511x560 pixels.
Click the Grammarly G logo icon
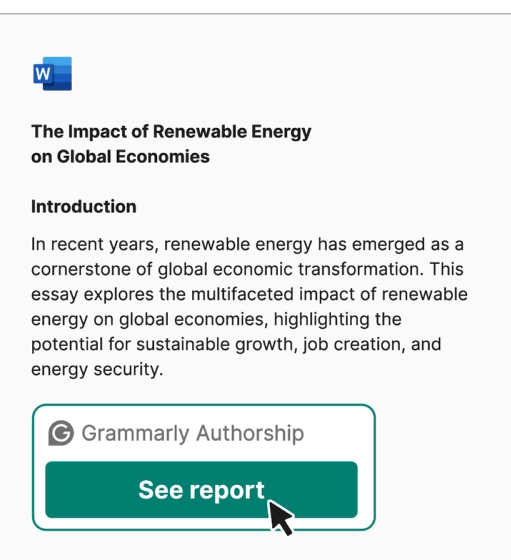coord(61,433)
